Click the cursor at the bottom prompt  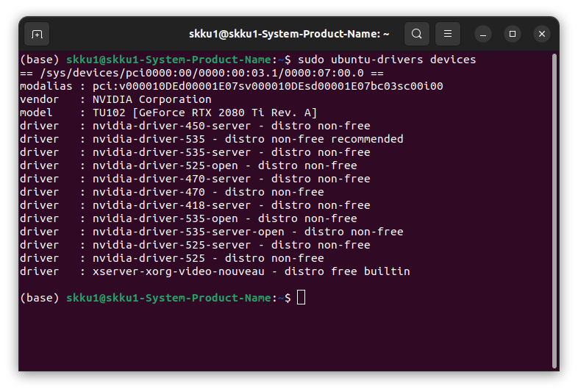pos(302,297)
